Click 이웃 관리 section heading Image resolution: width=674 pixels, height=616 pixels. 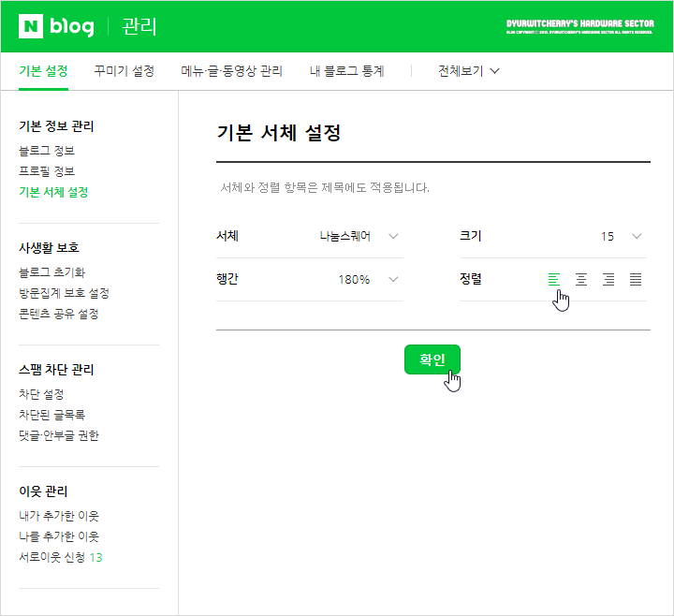click(43, 491)
